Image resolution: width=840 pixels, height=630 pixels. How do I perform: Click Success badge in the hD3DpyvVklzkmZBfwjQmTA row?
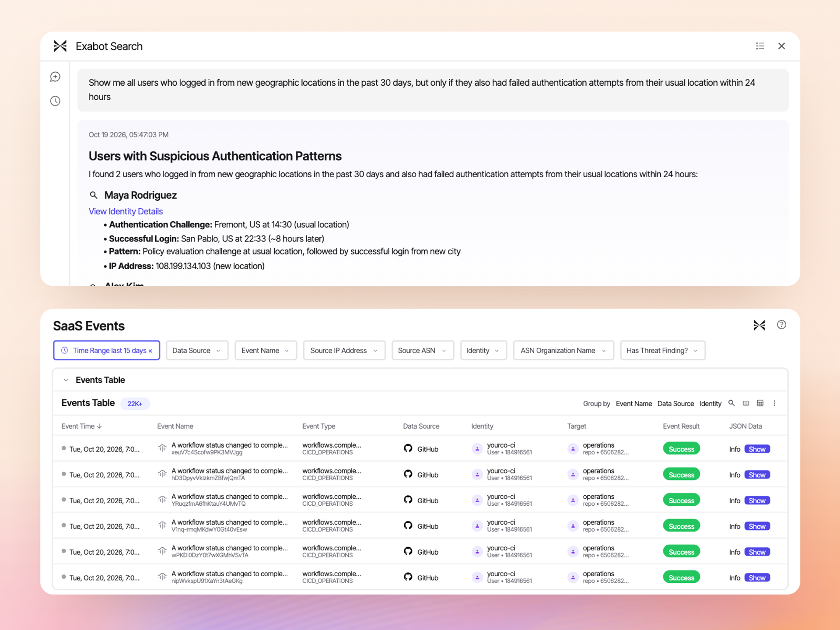[x=681, y=475]
